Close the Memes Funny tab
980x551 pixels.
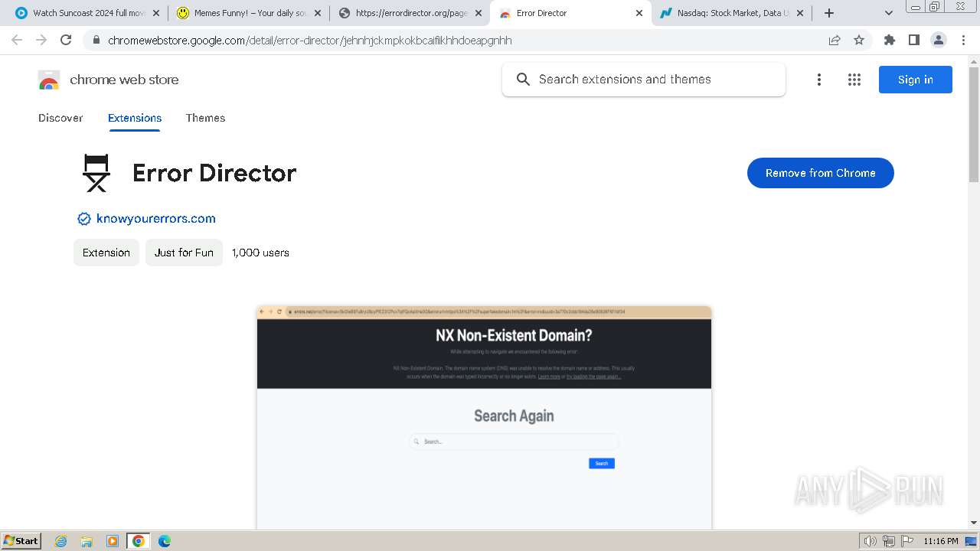[318, 13]
